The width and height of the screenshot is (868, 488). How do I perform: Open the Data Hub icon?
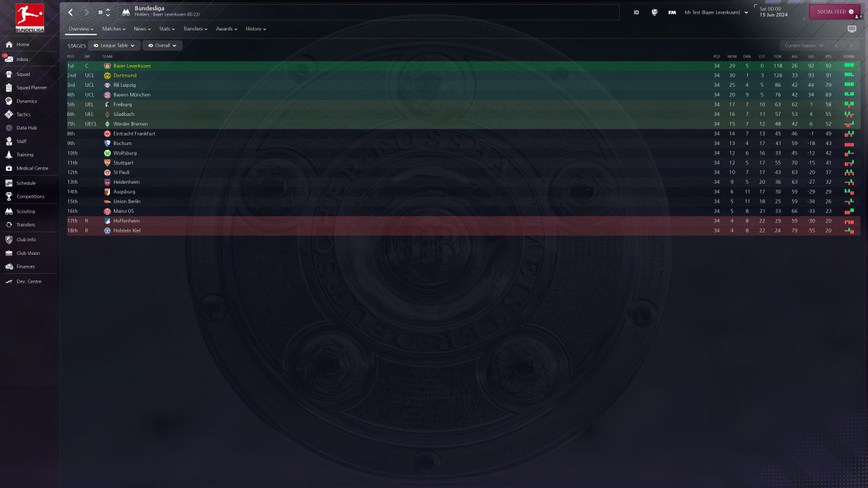(9, 128)
